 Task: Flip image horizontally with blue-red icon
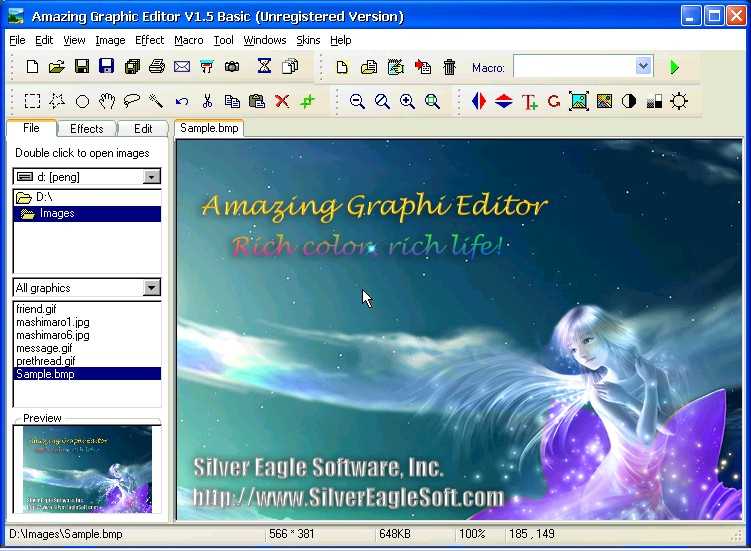point(478,101)
